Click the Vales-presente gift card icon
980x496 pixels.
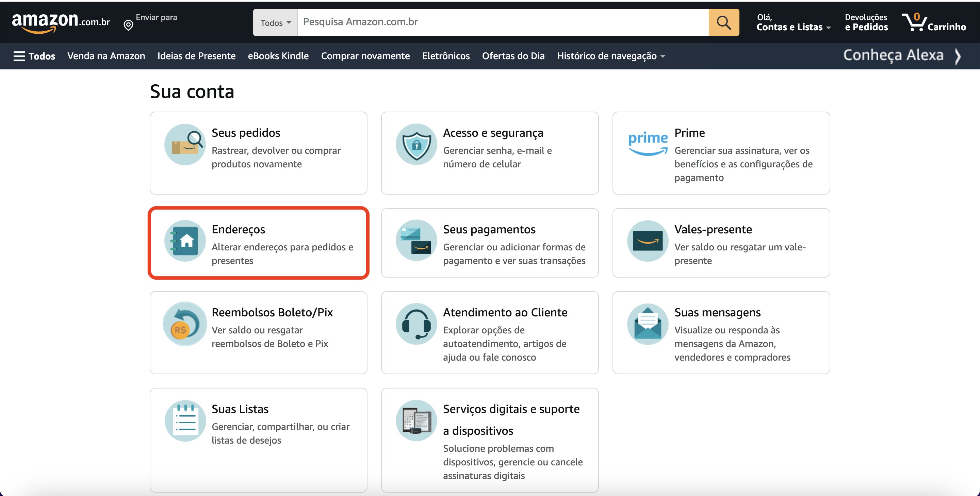[648, 241]
